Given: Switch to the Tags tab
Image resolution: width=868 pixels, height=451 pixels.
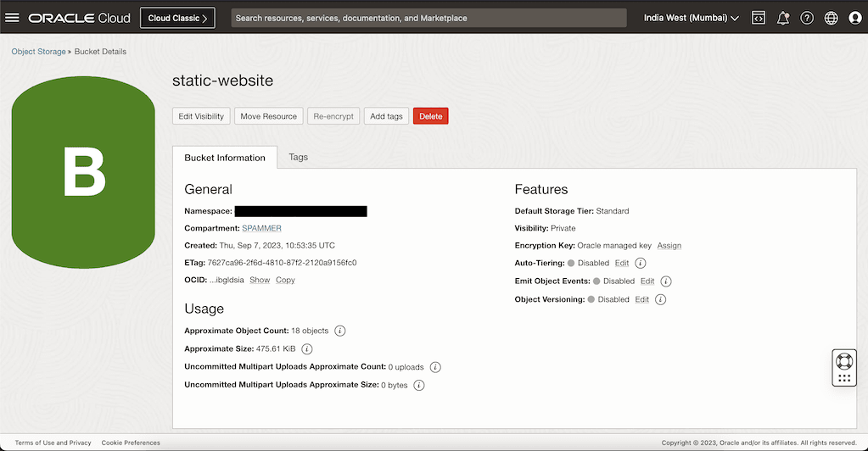Looking at the screenshot, I should (x=299, y=157).
